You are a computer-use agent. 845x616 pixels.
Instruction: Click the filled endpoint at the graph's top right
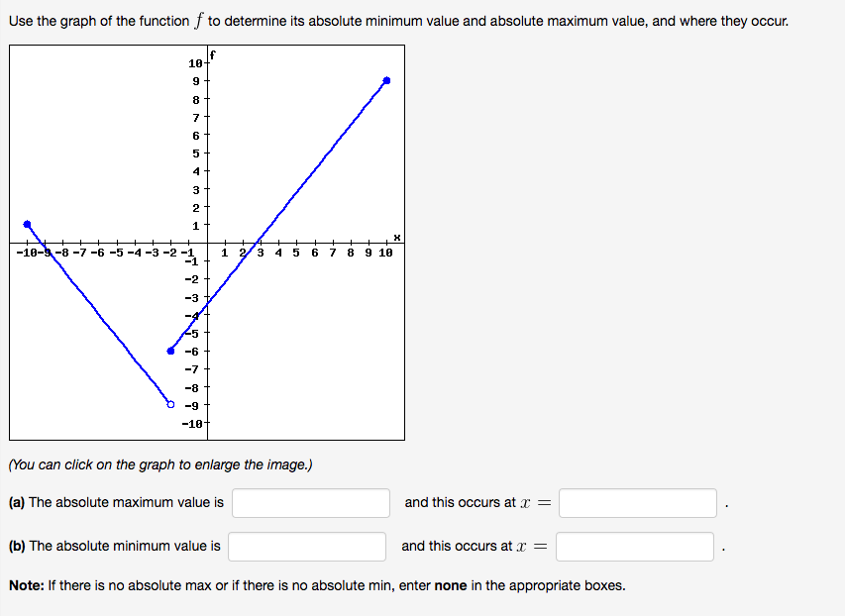(x=386, y=80)
